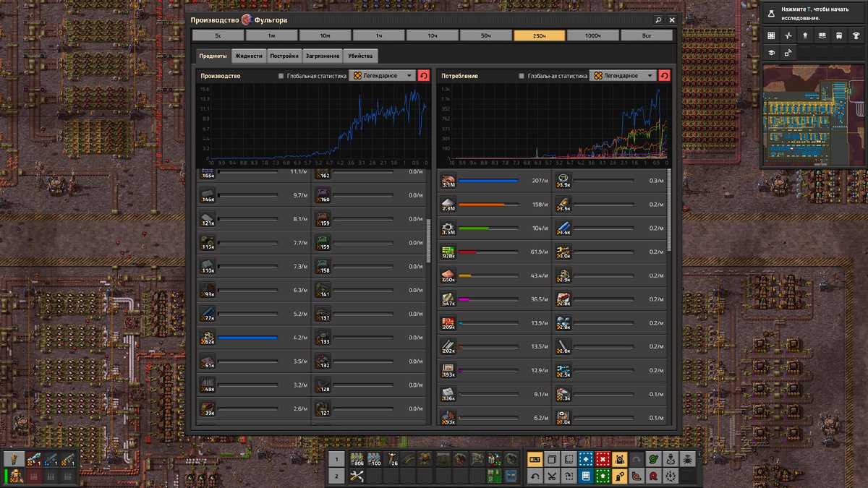The height and width of the screenshot is (488, 868).
Task: Switch to the 'Постройки' tab
Action: click(x=284, y=56)
